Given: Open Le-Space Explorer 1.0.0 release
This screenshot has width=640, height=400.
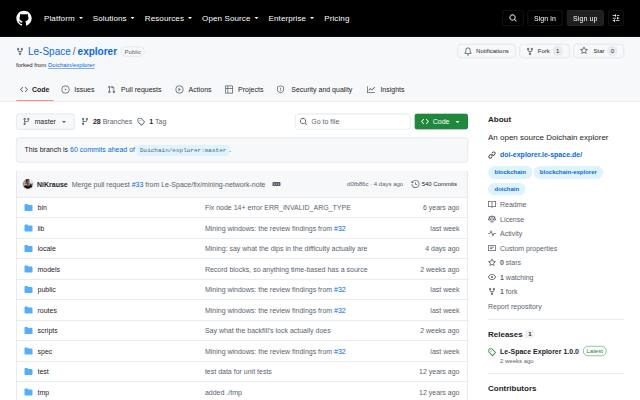Looking at the screenshot, I should point(539,351).
